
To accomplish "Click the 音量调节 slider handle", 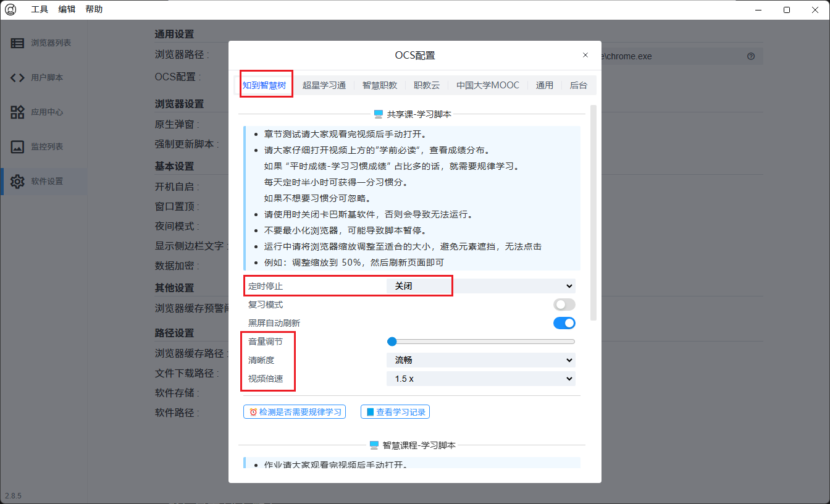I will point(392,342).
